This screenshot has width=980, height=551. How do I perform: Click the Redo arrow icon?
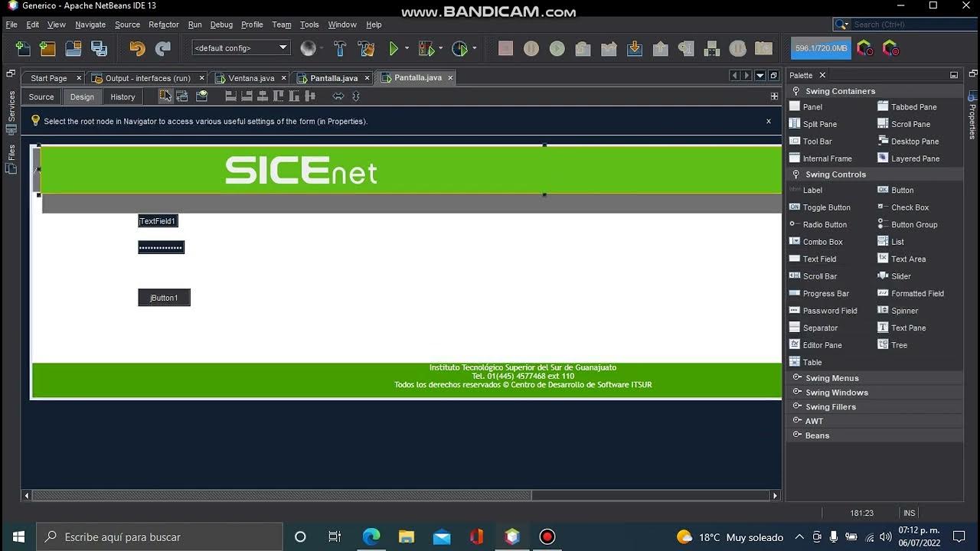click(163, 49)
